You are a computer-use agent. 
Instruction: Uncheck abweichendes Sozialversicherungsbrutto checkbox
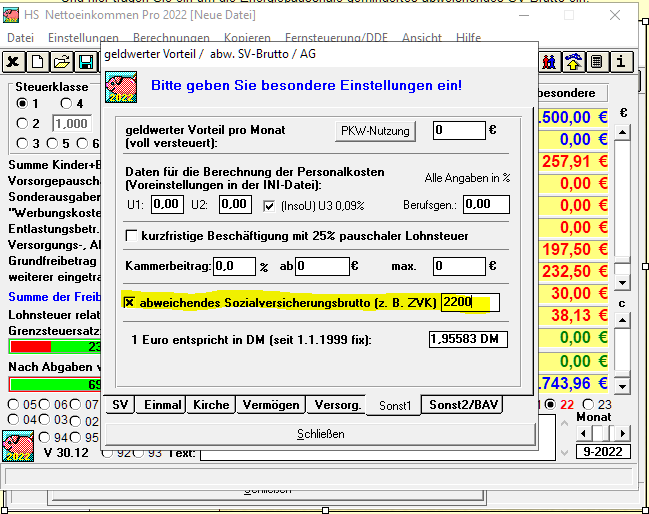coord(130,303)
